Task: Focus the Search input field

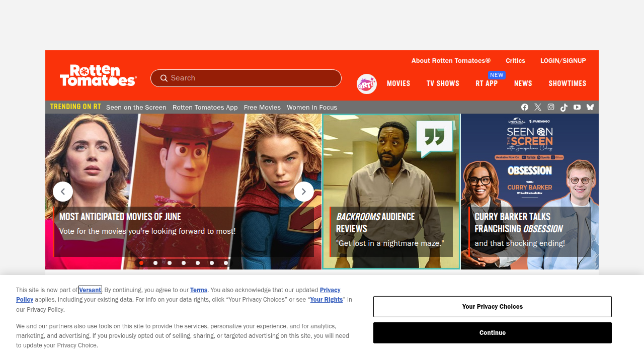Action: pos(246,78)
